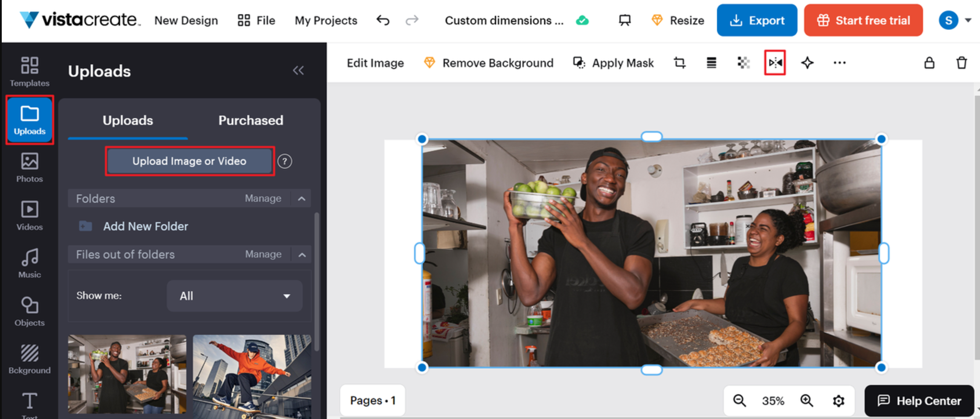Click the Resize button
Image resolution: width=980 pixels, height=419 pixels.
678,20
